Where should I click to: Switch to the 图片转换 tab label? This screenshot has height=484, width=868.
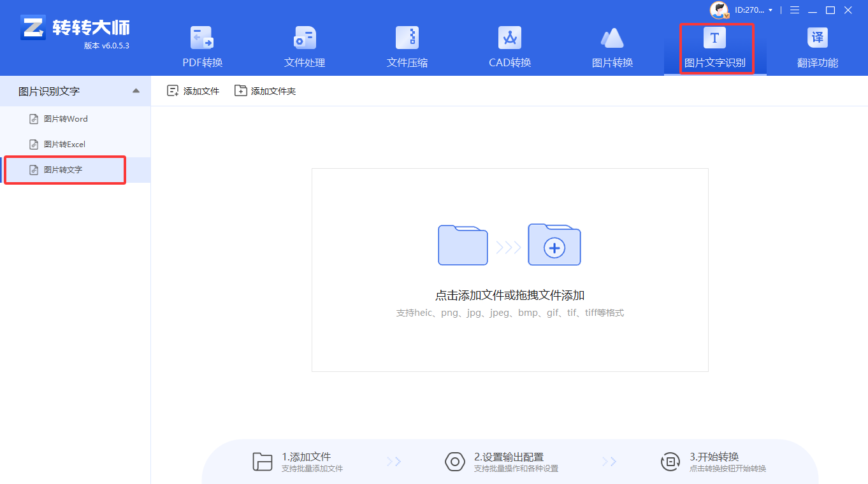click(x=612, y=62)
